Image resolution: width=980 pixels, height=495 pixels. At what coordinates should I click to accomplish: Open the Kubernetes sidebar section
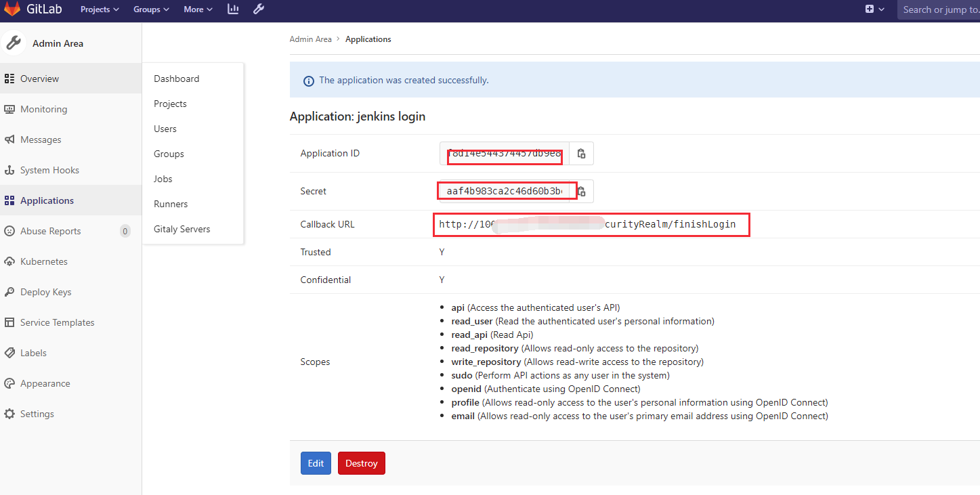tap(70, 261)
